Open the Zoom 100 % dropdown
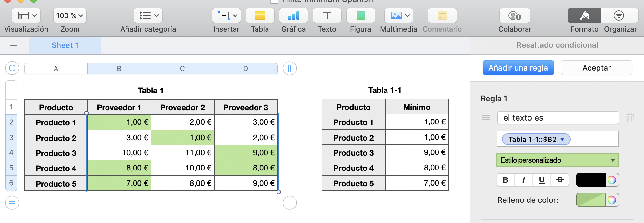 (x=70, y=16)
